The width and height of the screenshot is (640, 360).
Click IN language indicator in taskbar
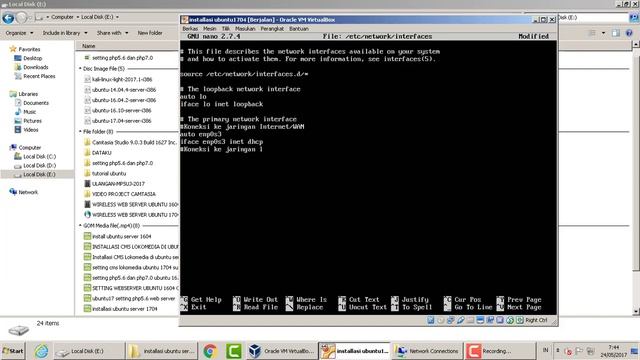click(x=546, y=350)
